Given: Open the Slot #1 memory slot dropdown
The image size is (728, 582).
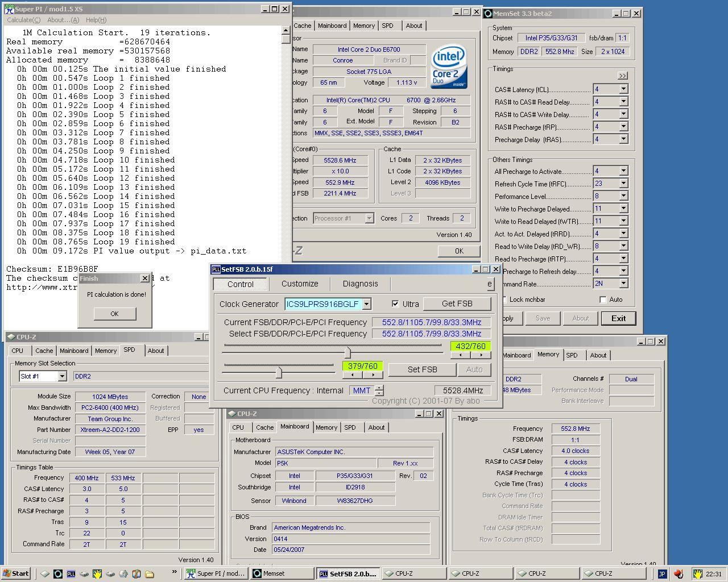Looking at the screenshot, I should pos(62,376).
